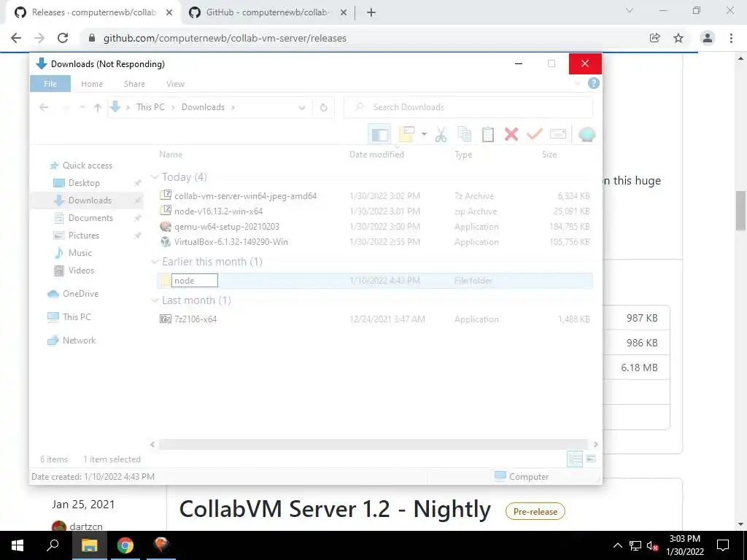Open the folder options dropdown arrow
The width and height of the screenshot is (747, 560).
[x=424, y=134]
